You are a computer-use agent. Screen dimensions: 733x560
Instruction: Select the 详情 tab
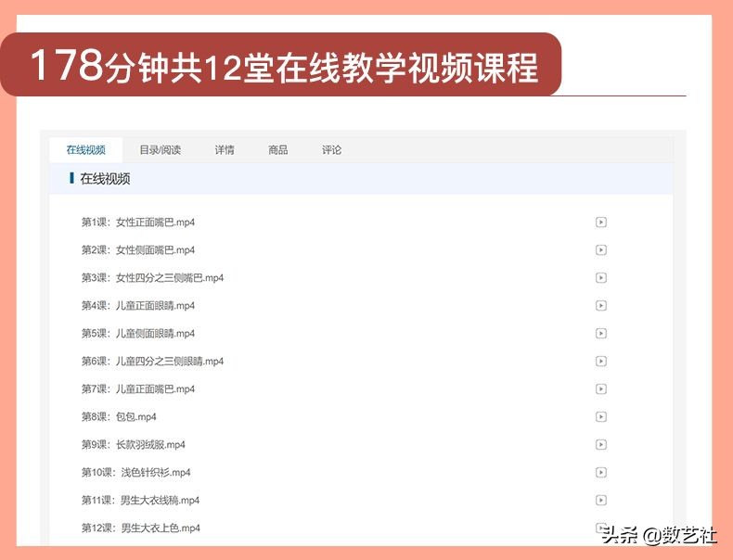225,150
